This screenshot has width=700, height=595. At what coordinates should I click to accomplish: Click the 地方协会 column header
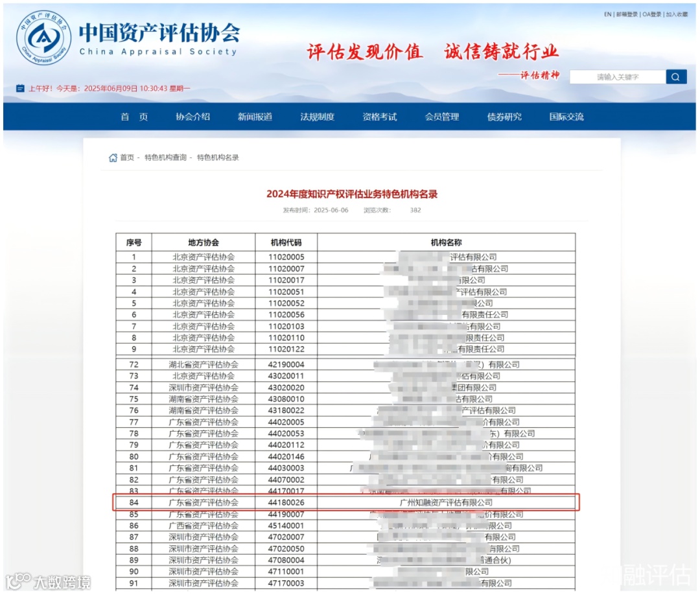[204, 242]
